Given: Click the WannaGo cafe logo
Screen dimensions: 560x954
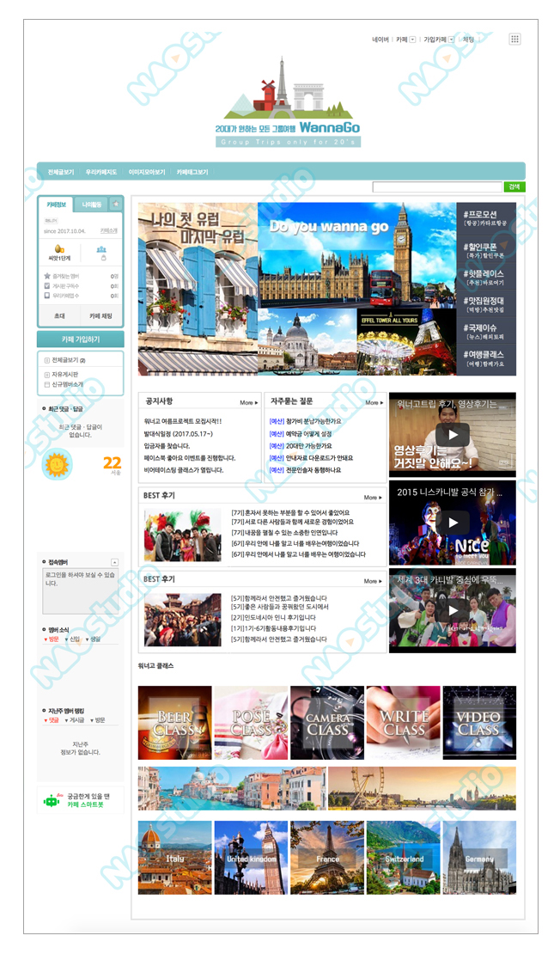Looking at the screenshot, I should tap(288, 102).
